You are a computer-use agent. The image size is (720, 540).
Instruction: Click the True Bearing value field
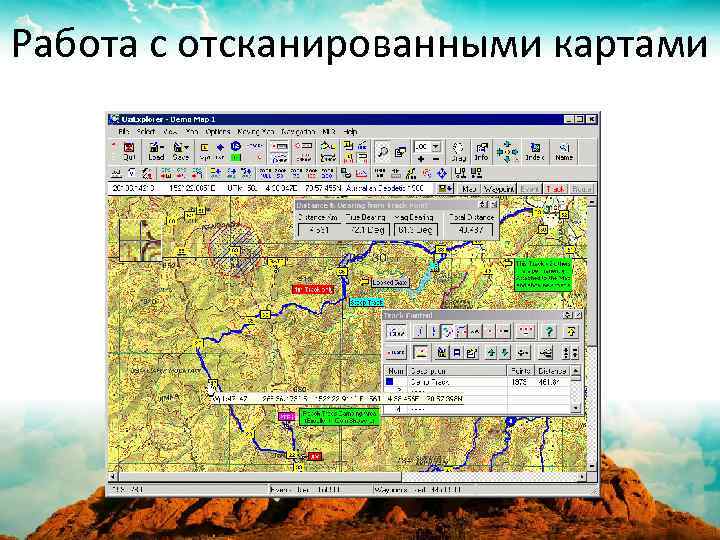(x=367, y=230)
